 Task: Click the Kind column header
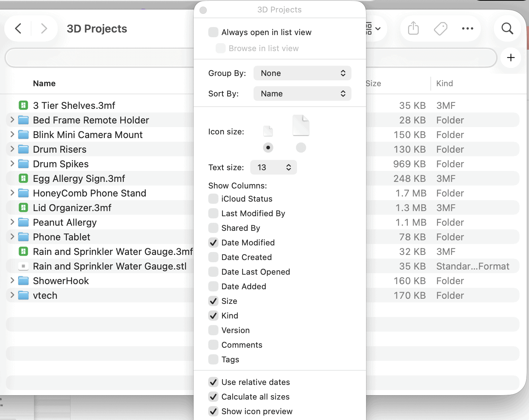[444, 83]
